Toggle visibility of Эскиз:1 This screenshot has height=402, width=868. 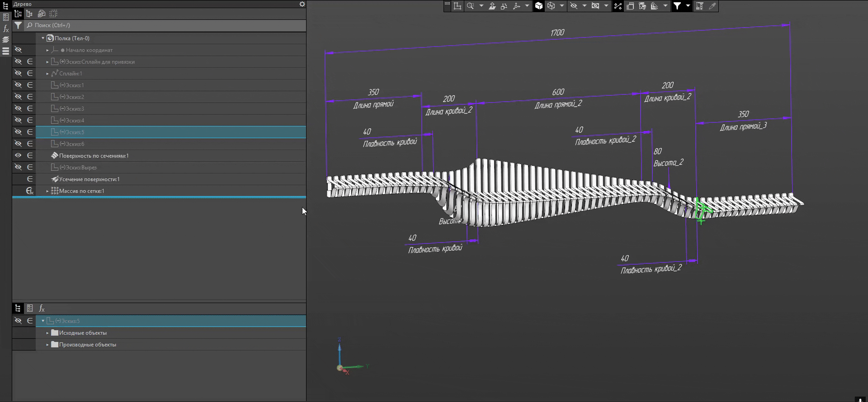(18, 85)
